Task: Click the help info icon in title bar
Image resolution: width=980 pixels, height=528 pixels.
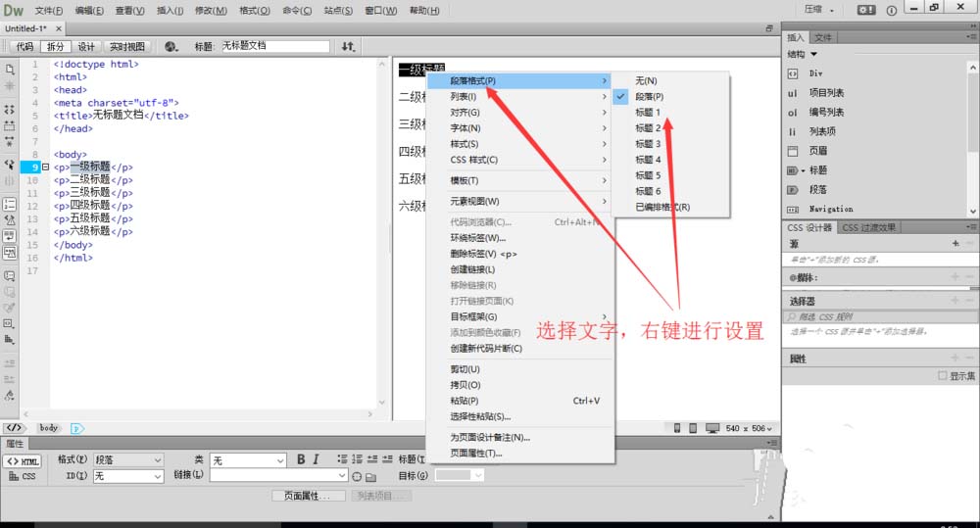Action: (x=891, y=10)
